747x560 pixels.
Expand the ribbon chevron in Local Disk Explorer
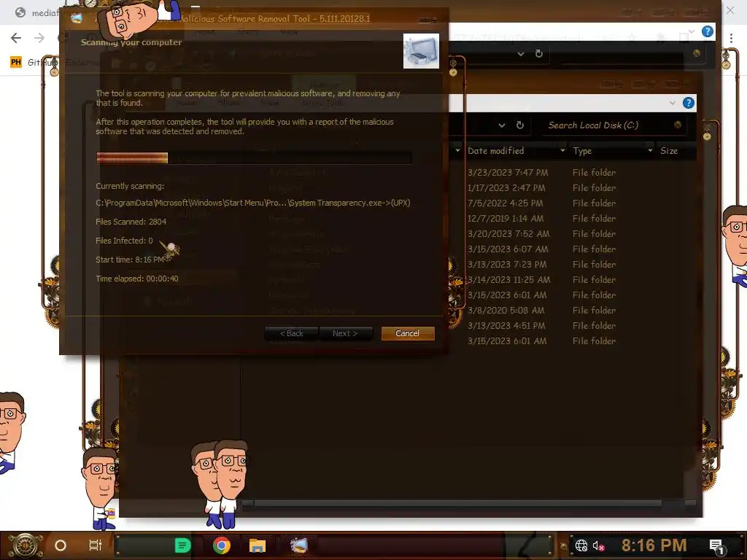[672, 103]
